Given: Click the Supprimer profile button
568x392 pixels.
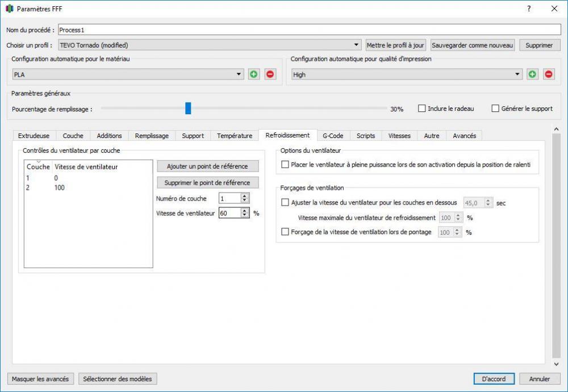Looking at the screenshot, I should pyautogui.click(x=540, y=45).
